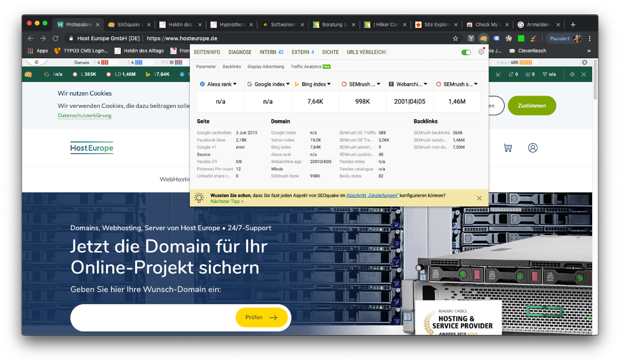Open the URLS VERGLEICHEN tab
620x364 pixels.
coord(366,52)
